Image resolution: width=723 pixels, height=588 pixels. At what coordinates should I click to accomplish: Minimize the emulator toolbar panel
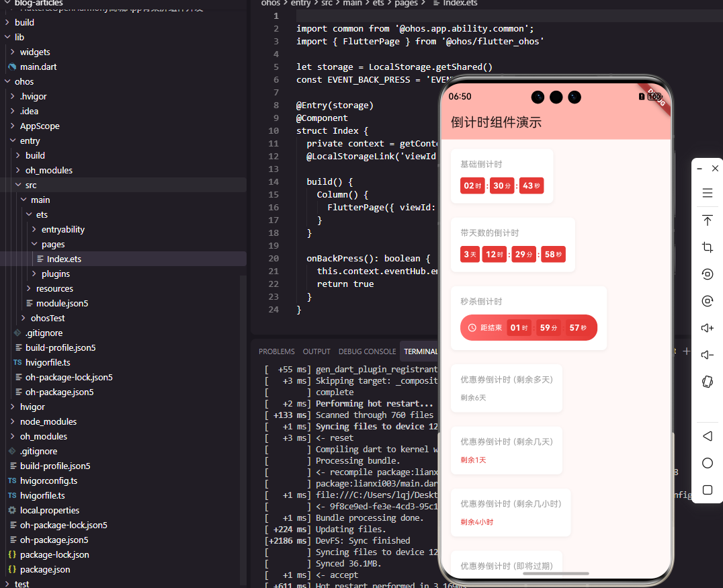(699, 169)
